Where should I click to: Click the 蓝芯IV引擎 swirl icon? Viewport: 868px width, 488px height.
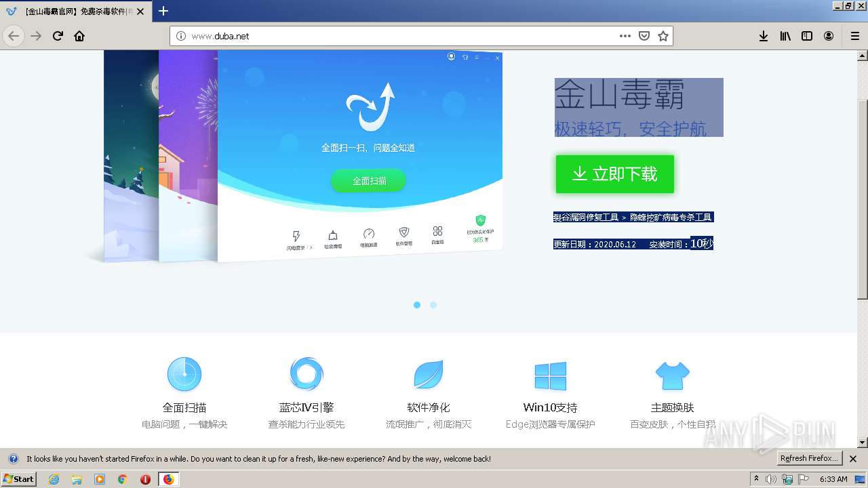307,374
